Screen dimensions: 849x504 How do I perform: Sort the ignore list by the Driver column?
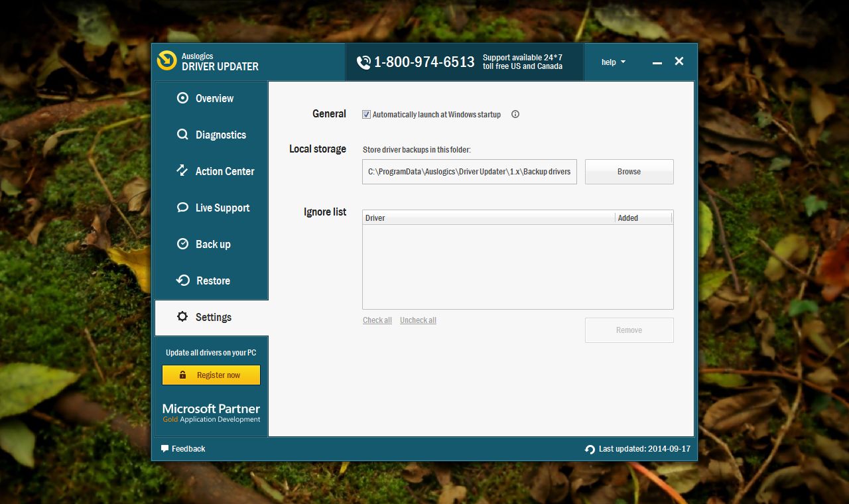(x=489, y=218)
